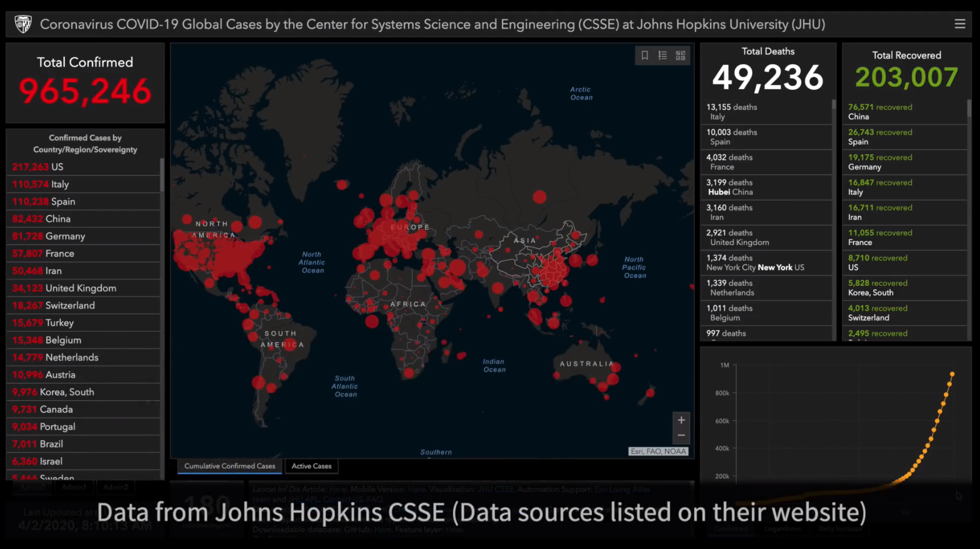
Task: Zoom in on the map with plus
Action: point(681,420)
